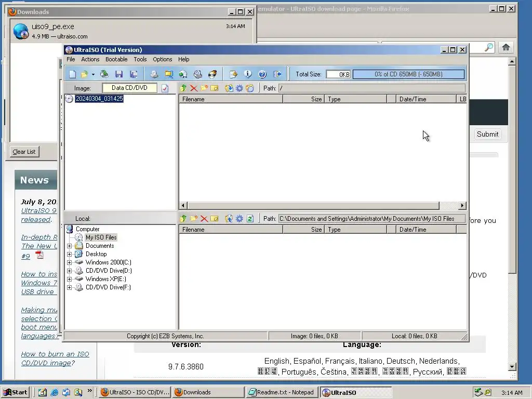
Task: Open the Tools menu
Action: (140, 59)
